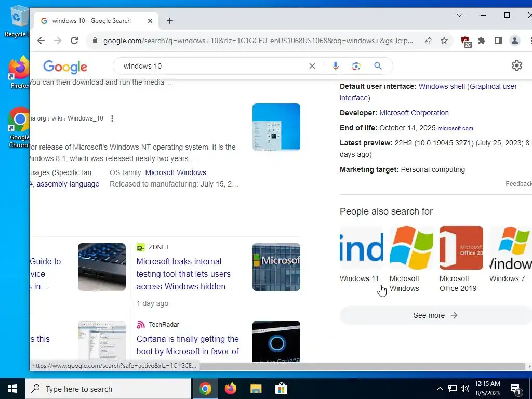Open the Windows 10 desktop thumbnail
The image size is (532, 399).
pyautogui.click(x=276, y=127)
